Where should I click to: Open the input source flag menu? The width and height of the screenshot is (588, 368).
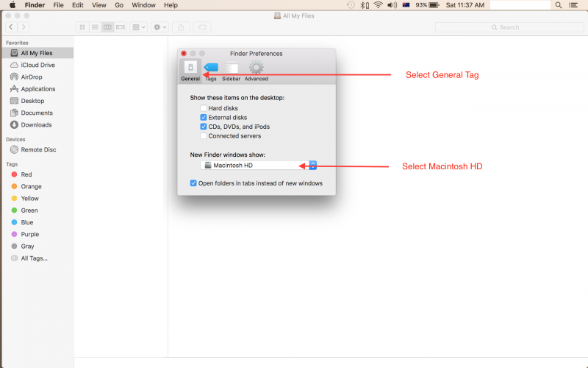406,5
